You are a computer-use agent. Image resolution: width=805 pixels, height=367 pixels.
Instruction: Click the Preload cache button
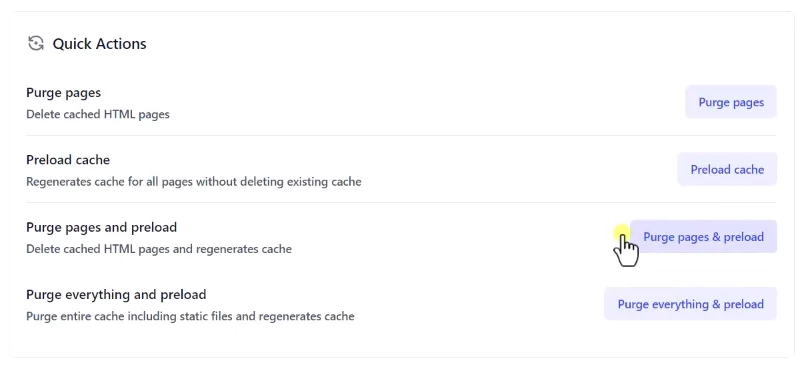point(727,169)
